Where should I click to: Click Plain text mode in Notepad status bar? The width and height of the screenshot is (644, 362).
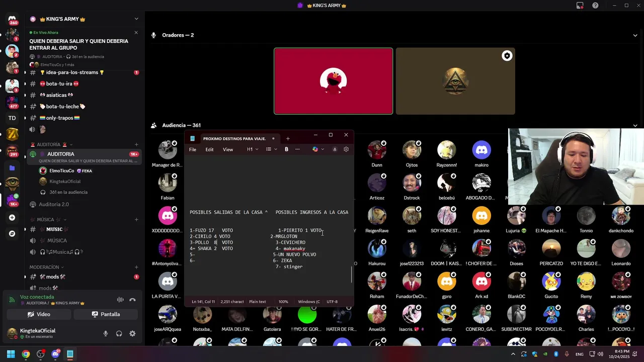258,302
